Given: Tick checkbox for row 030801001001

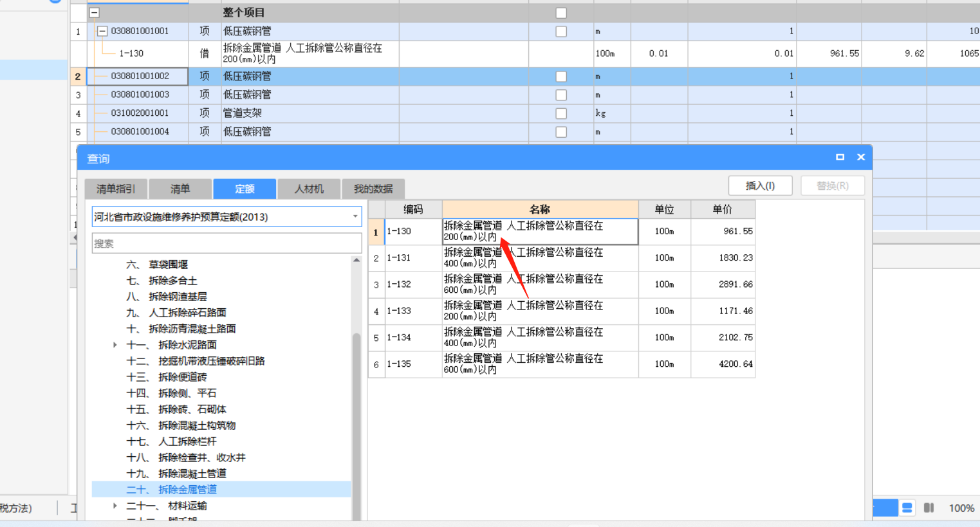Looking at the screenshot, I should click(561, 32).
